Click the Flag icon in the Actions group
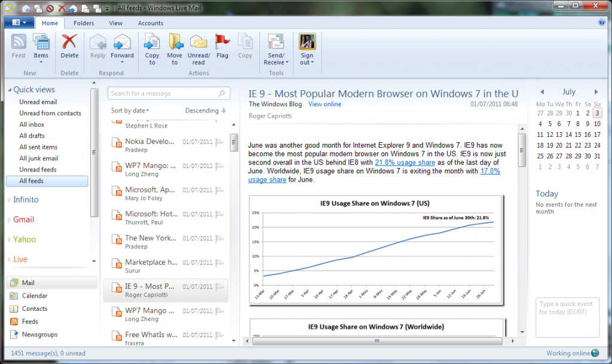Image resolution: width=612 pixels, height=364 pixels. (222, 43)
